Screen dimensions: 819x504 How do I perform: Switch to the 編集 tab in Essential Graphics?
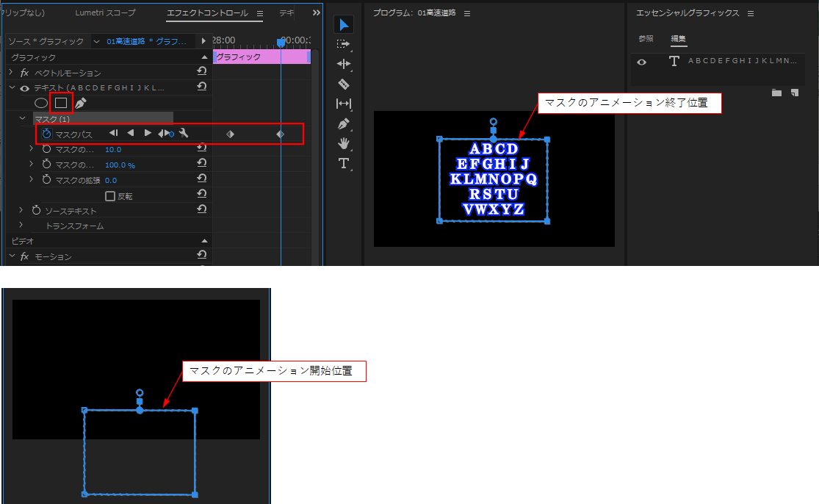tap(677, 38)
